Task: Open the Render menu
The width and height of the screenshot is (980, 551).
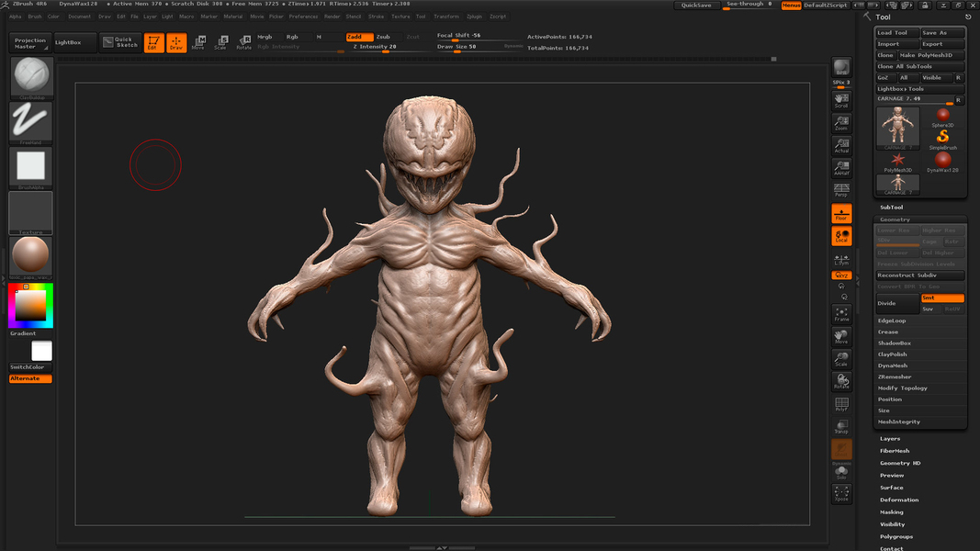Action: [x=332, y=17]
